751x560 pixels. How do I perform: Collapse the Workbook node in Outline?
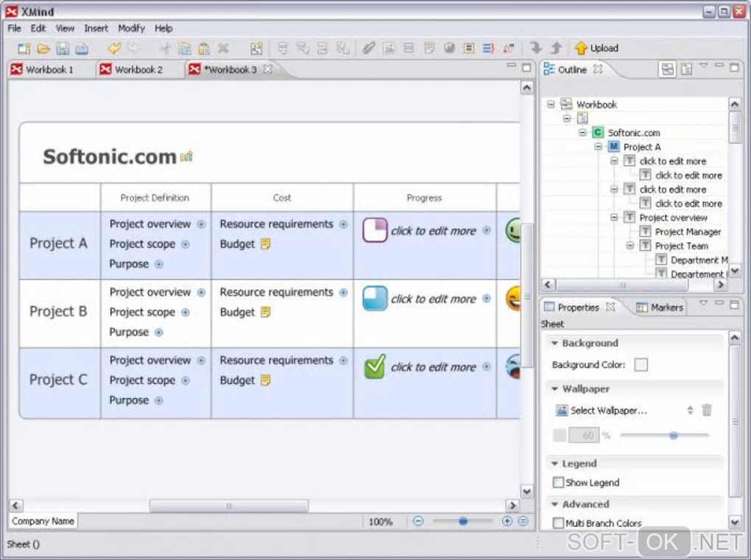point(551,104)
